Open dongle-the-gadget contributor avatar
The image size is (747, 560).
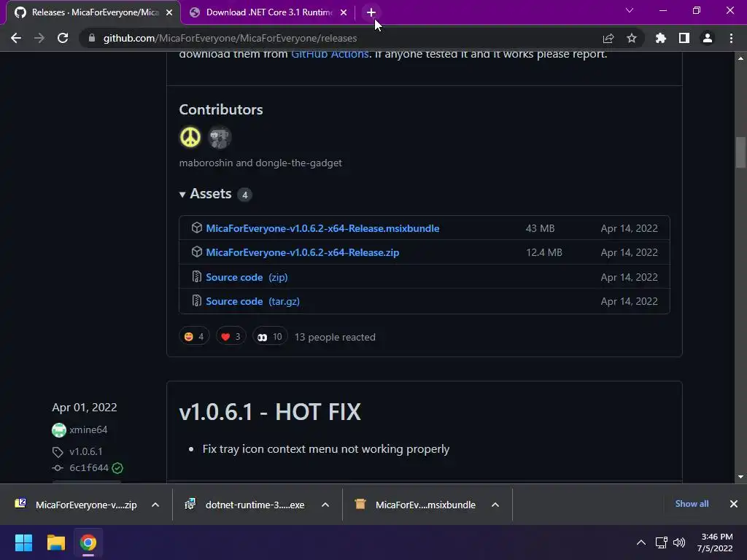point(219,137)
